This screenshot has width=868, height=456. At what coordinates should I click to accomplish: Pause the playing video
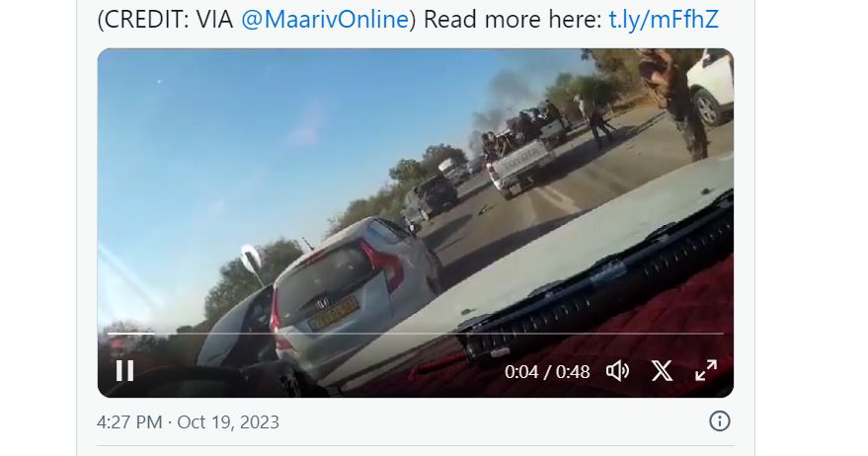pyautogui.click(x=125, y=371)
